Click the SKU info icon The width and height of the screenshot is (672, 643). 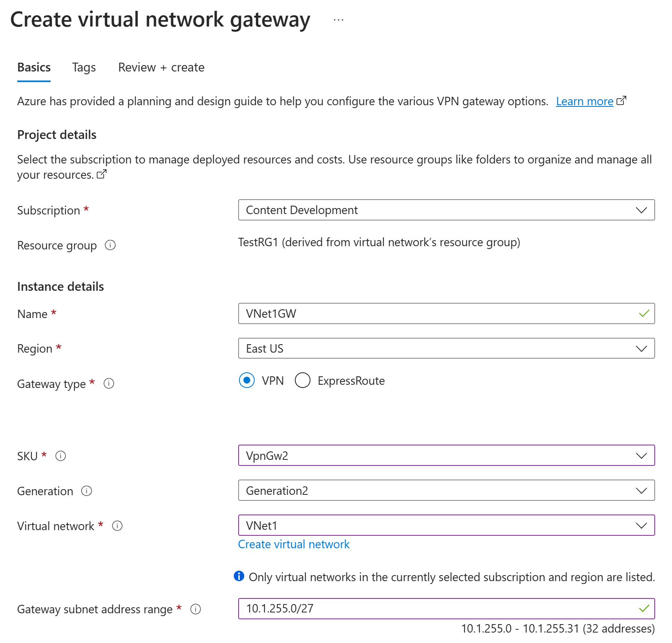click(x=61, y=456)
